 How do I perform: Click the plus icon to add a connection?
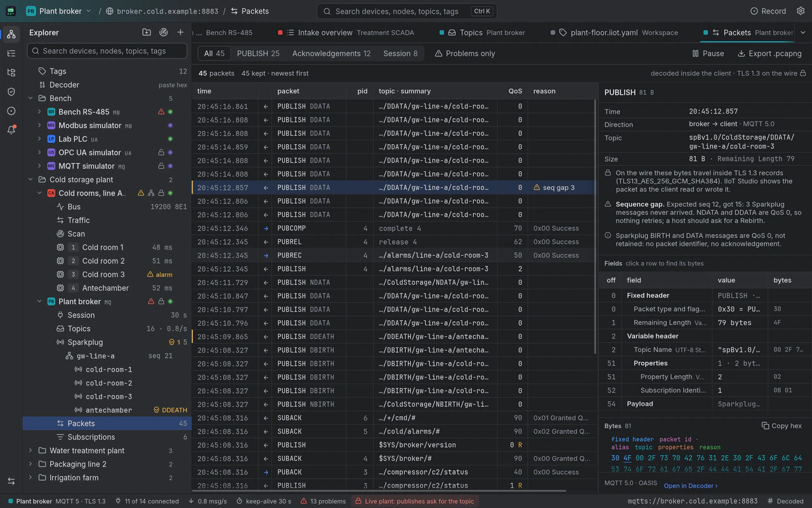coord(181,32)
